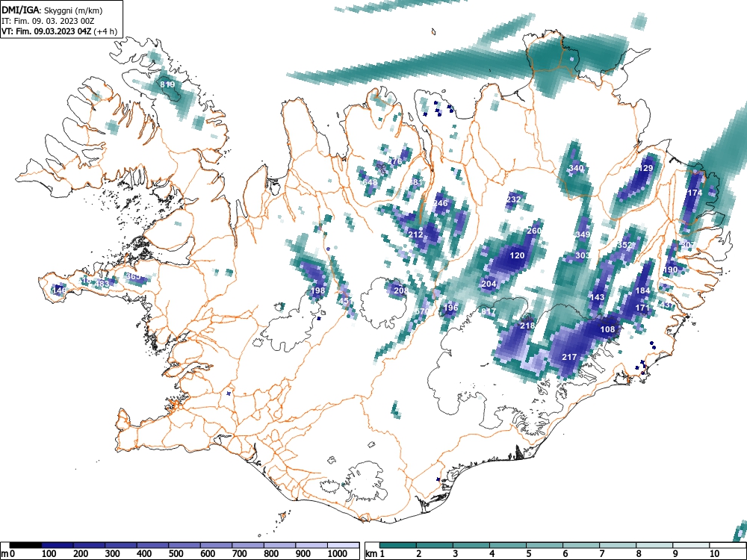
Task: Click the '218' visibility value on the map
Action: pyautogui.click(x=527, y=326)
